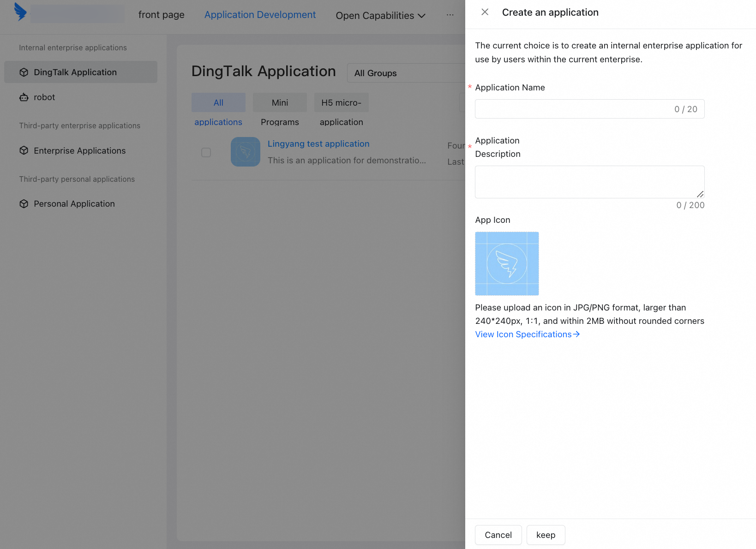Screen dimensions: 756x549
Task: Focus the Application Name input field
Action: 590,109
